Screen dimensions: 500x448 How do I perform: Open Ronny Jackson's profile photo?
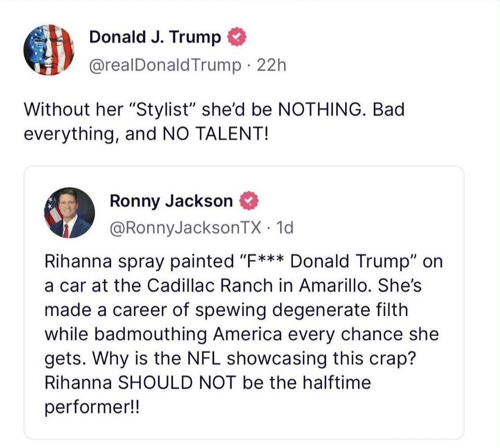point(69,213)
